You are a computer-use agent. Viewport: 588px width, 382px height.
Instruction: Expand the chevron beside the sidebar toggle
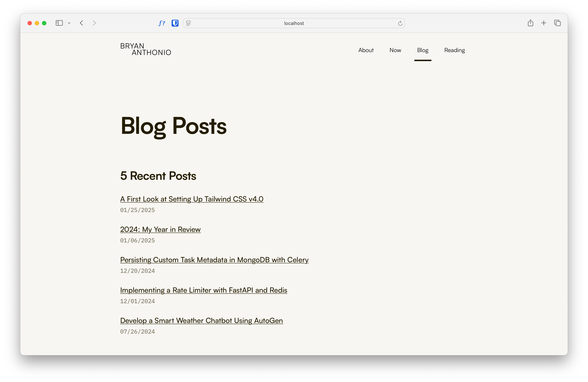pos(69,23)
